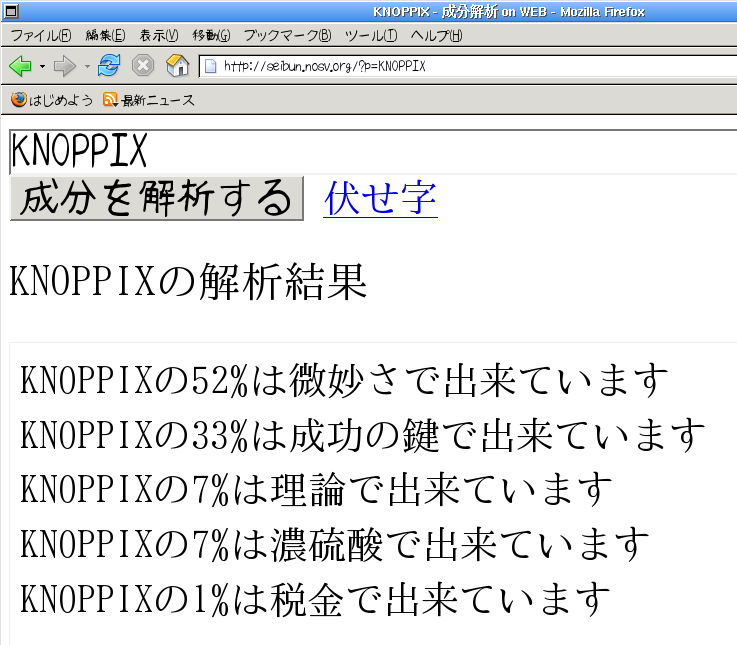The height and width of the screenshot is (645, 737).
Task: Open the forward history dropdown arrow
Action: pos(87,66)
